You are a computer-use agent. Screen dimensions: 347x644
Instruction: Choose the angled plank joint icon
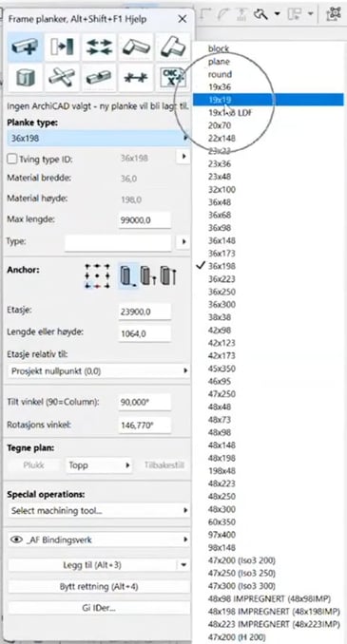136,47
